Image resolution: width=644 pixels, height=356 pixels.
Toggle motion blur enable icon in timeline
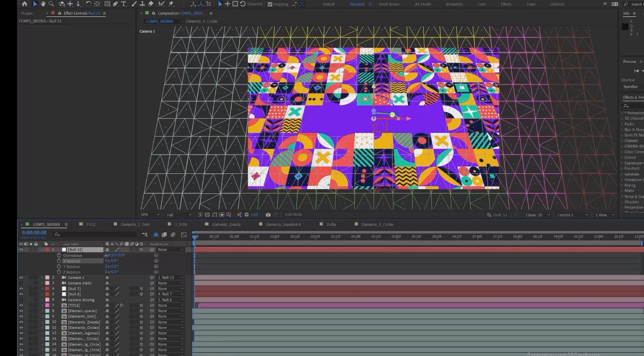pyautogui.click(x=173, y=235)
